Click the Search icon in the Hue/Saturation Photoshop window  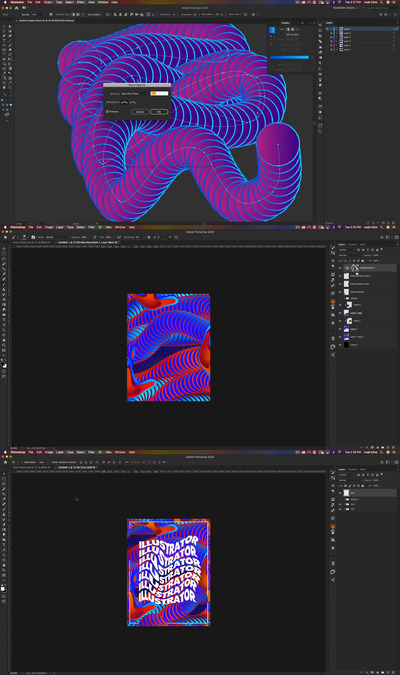[x=381, y=237]
